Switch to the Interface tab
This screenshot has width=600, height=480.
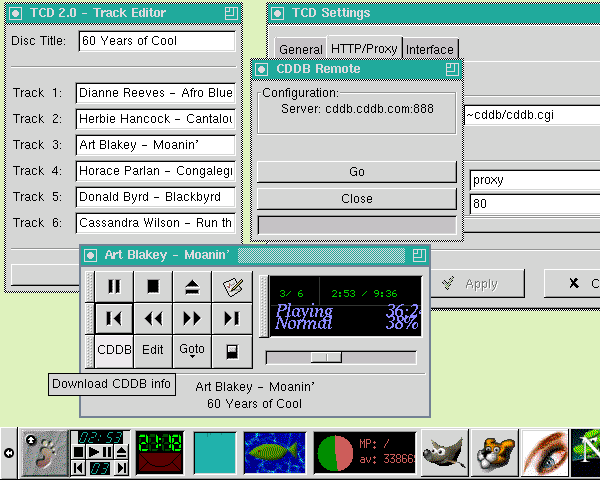pyautogui.click(x=430, y=49)
